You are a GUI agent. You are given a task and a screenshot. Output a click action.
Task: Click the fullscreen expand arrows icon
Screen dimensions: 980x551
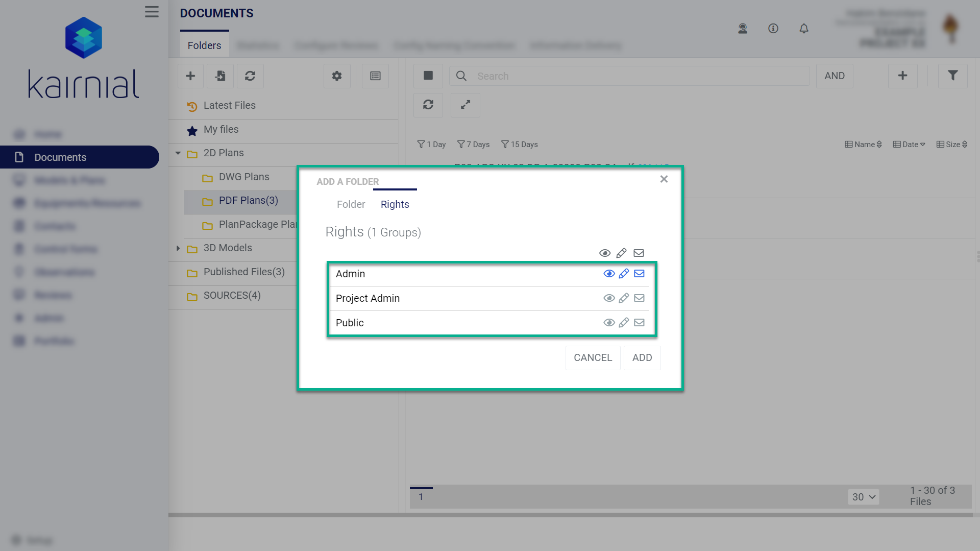(x=465, y=105)
